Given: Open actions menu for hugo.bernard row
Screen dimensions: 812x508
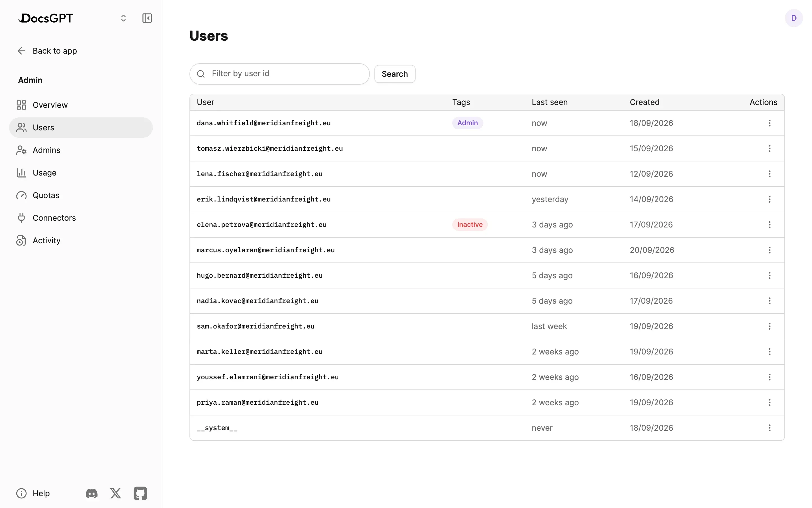Looking at the screenshot, I should click(x=769, y=275).
